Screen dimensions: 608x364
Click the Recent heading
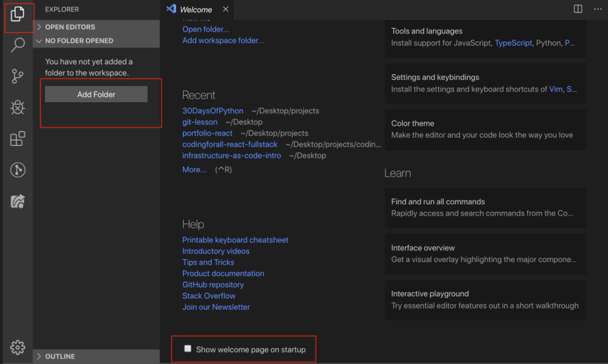pos(198,95)
